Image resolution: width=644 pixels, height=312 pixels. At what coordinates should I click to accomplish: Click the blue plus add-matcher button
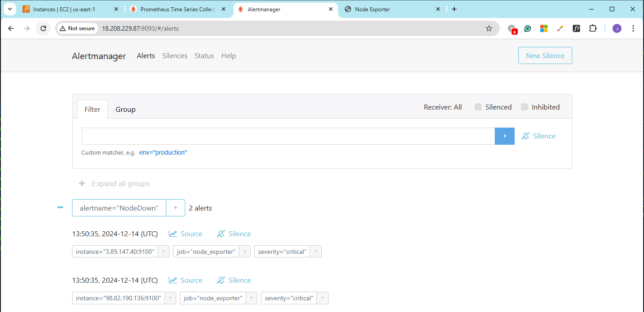coord(505,136)
